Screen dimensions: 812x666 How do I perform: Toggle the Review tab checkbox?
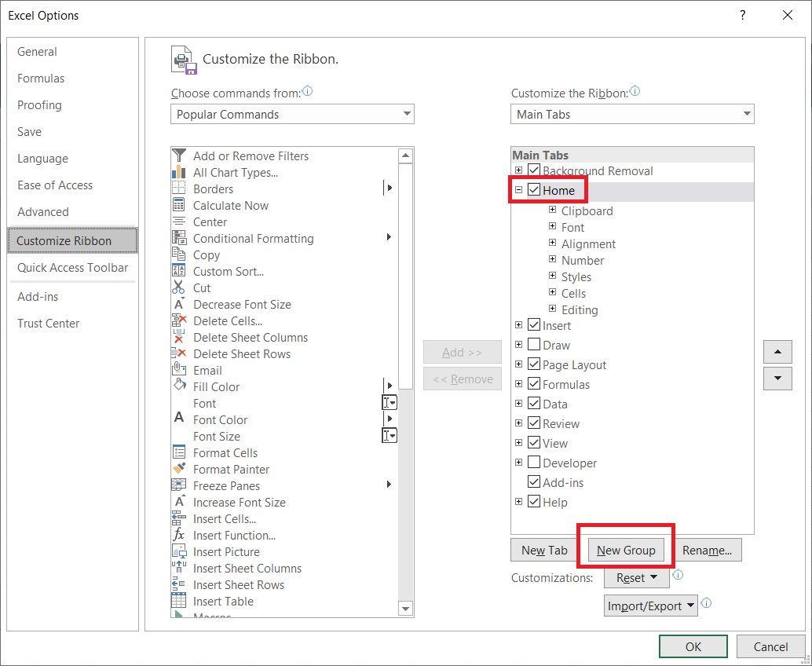534,423
